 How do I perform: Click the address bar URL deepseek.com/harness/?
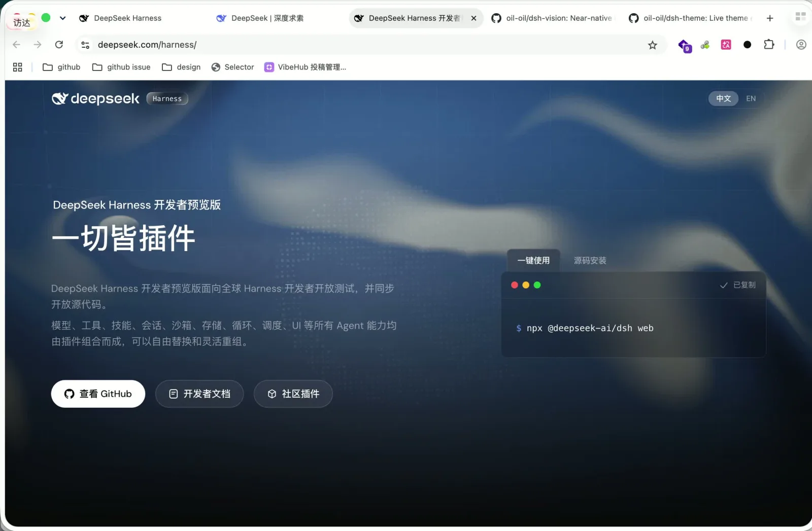click(x=147, y=45)
